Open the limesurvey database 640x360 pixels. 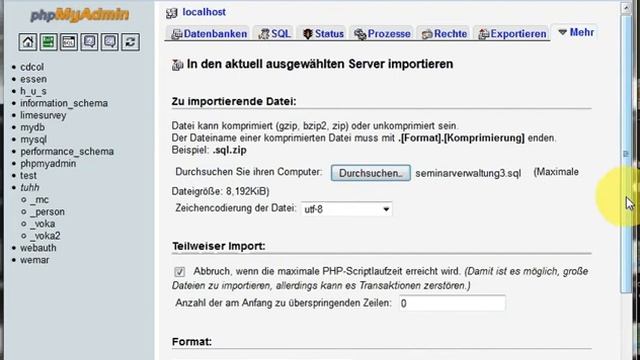point(43,115)
